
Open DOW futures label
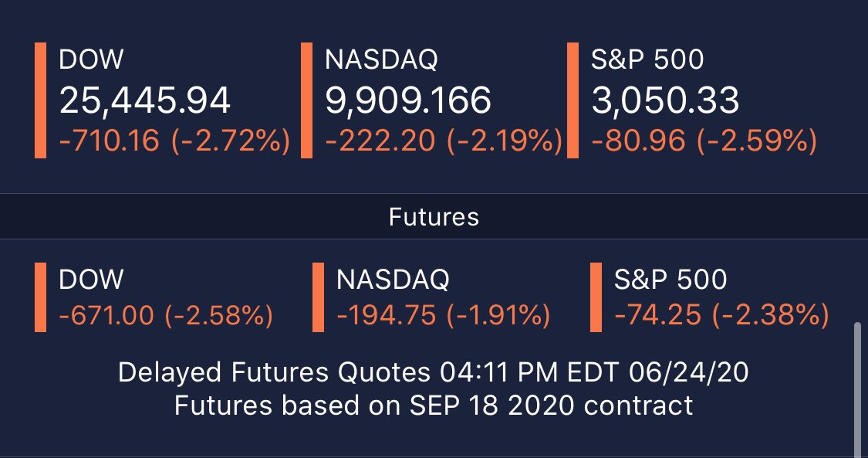point(91,279)
